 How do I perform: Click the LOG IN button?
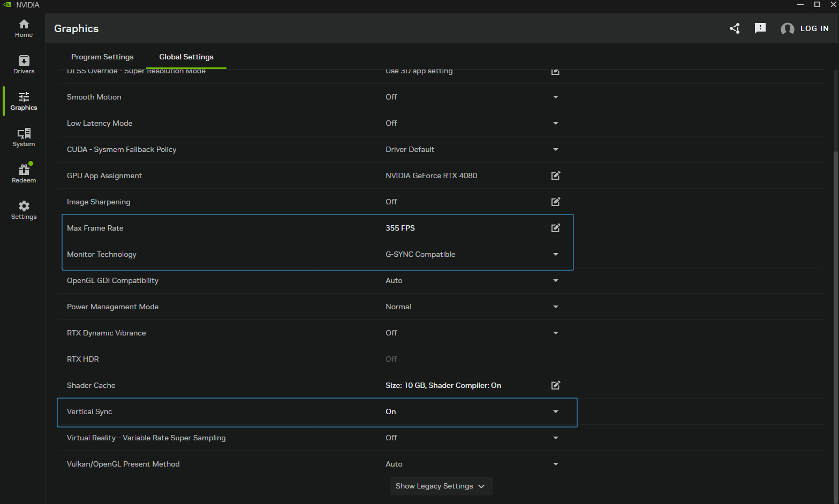click(x=814, y=28)
